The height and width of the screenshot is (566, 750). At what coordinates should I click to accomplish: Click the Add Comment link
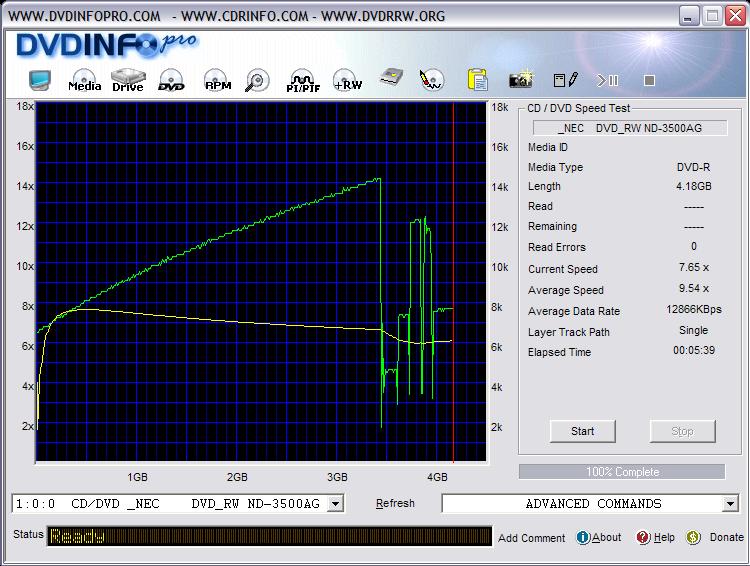point(531,538)
